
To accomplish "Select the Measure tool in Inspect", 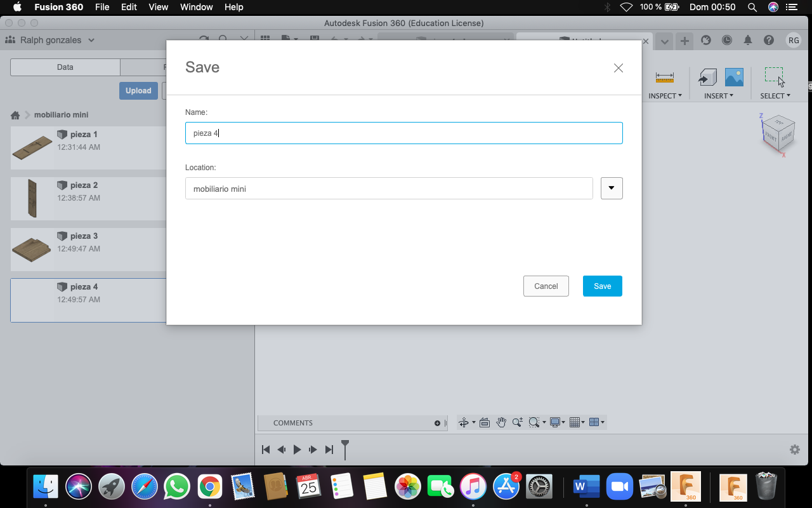I will [x=665, y=77].
